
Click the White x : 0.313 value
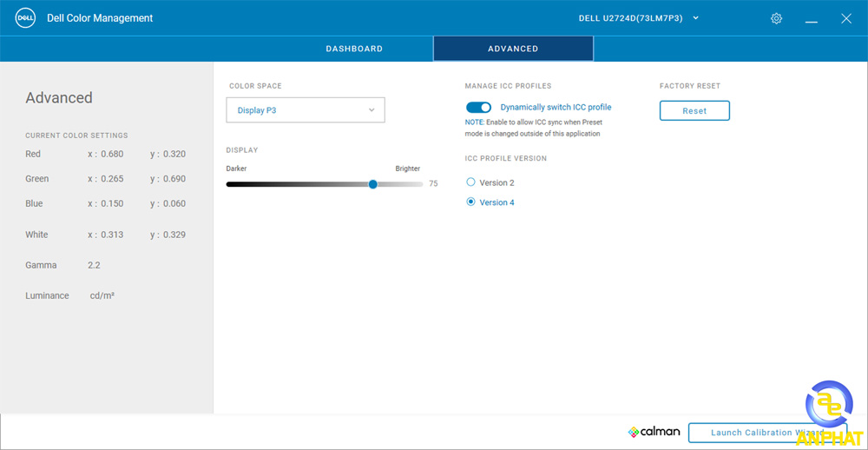coord(105,235)
